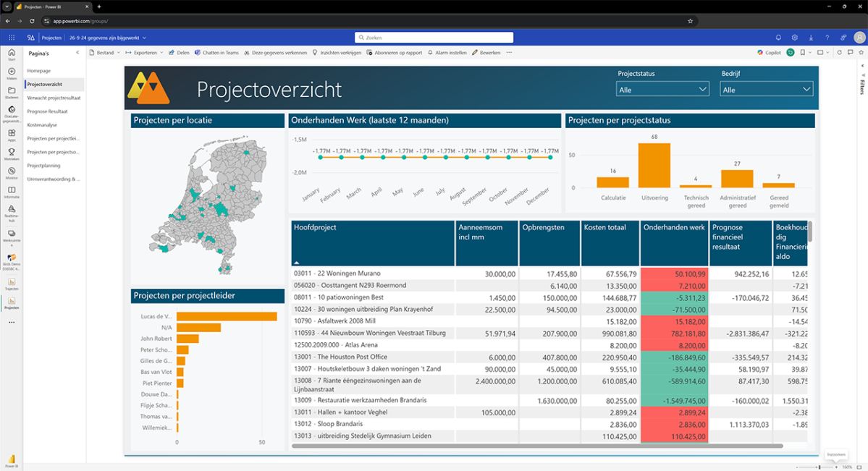868x471 pixels.
Task: Click the Zoeken search field
Action: click(434, 37)
